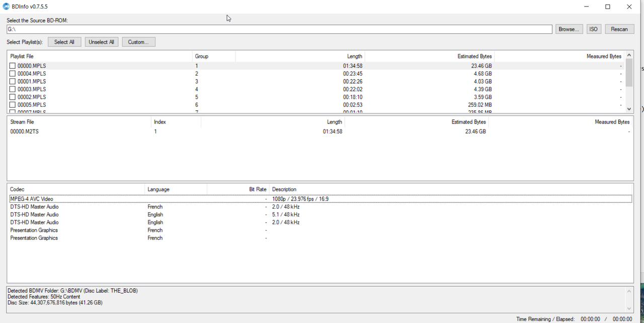Select the French DTS-HD Master Audio row
Image resolution: width=644 pixels, height=323 pixels.
319,207
